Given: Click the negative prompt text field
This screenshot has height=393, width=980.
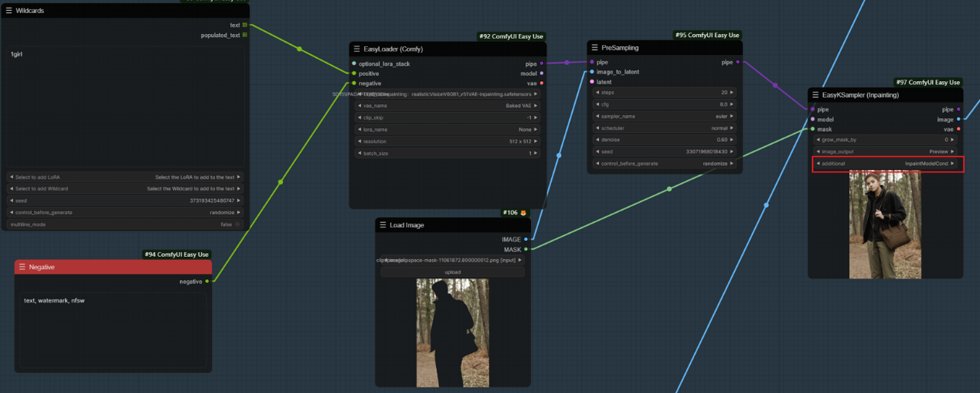Looking at the screenshot, I should [x=114, y=329].
